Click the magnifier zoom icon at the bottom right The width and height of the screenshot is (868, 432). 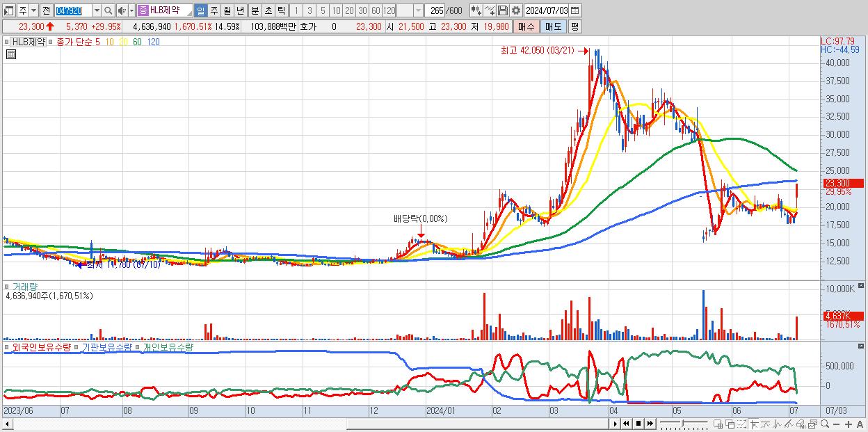coord(825,424)
